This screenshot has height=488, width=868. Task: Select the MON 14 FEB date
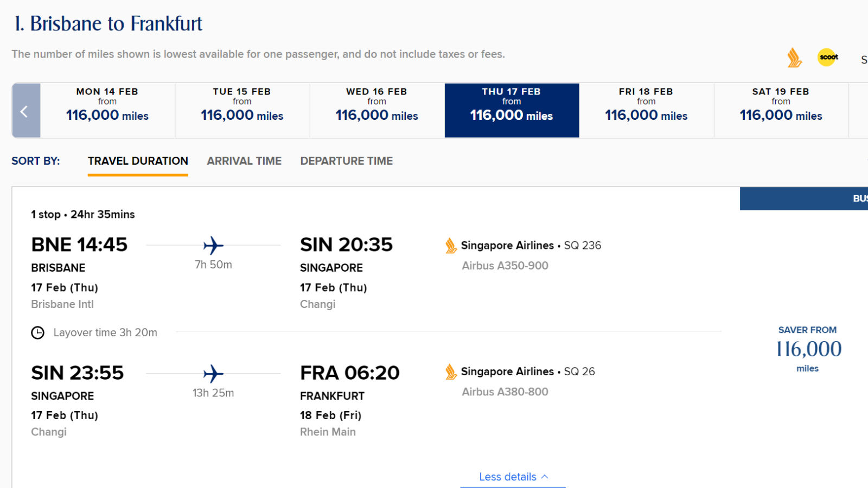tap(107, 111)
